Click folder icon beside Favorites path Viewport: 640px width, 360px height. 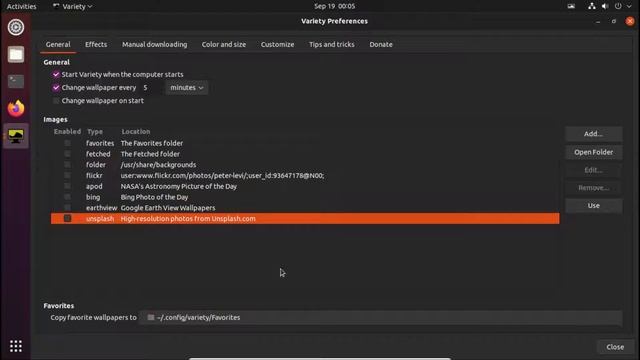point(151,317)
